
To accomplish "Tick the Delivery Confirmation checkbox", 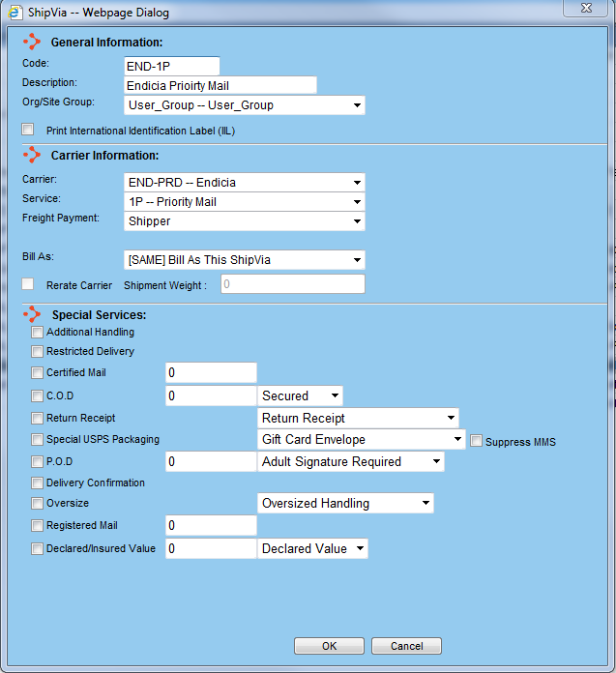I will pos(38,483).
